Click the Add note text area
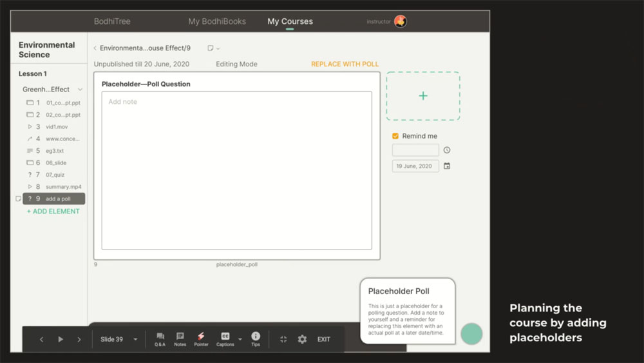The width and height of the screenshot is (644, 363). coord(236,170)
